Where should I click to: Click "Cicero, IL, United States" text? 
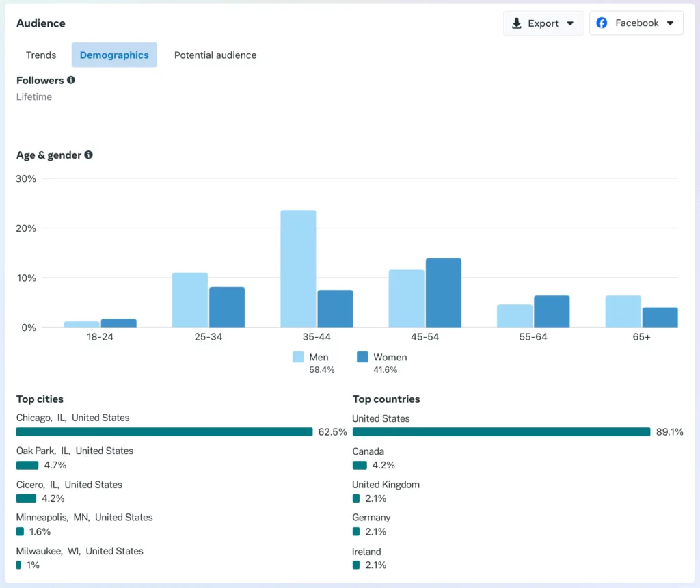coord(69,485)
